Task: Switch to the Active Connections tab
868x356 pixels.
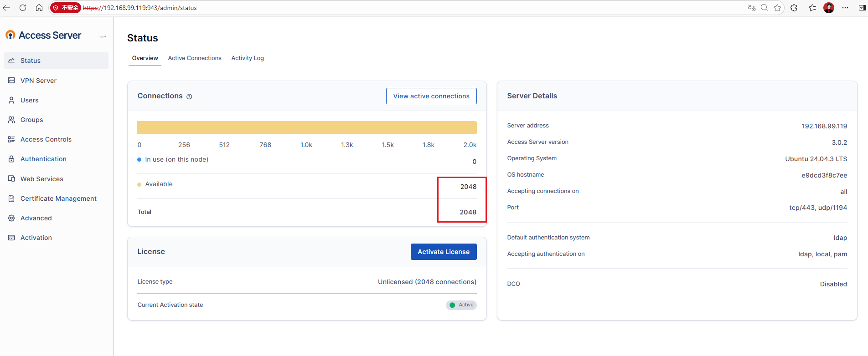Action: point(195,58)
